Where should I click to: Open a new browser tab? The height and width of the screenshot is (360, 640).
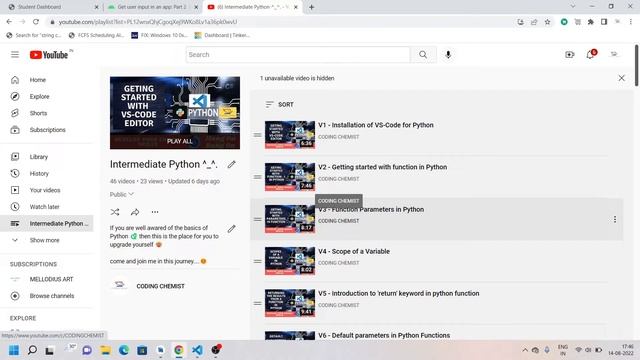click(311, 7)
